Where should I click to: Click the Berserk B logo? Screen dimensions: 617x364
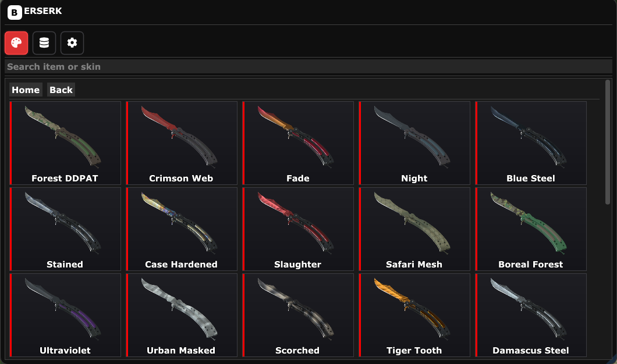(x=15, y=13)
